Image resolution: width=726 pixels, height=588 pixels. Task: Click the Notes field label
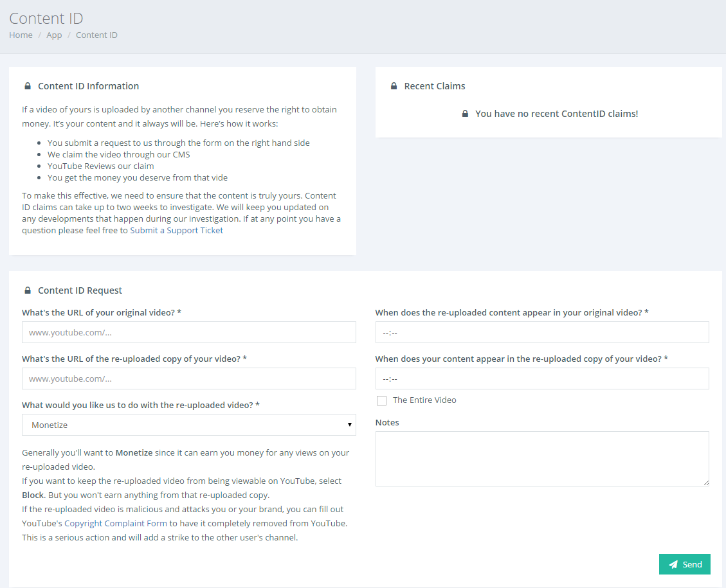[387, 422]
